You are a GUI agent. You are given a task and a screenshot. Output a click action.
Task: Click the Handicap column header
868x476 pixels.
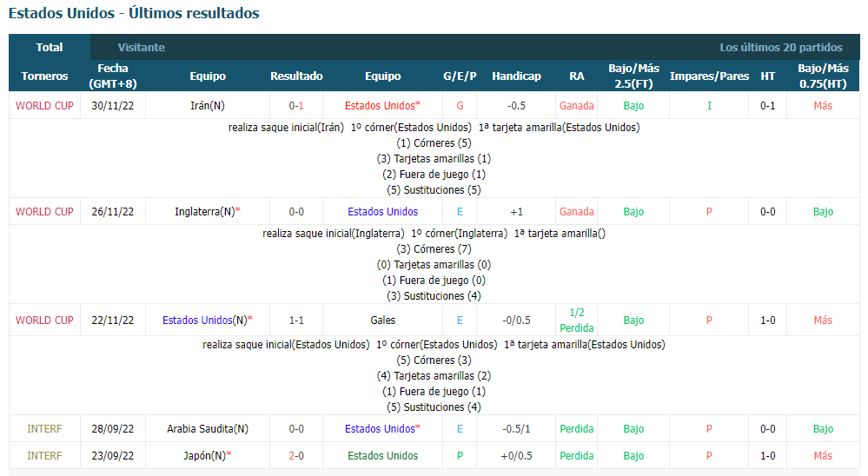coord(516,76)
